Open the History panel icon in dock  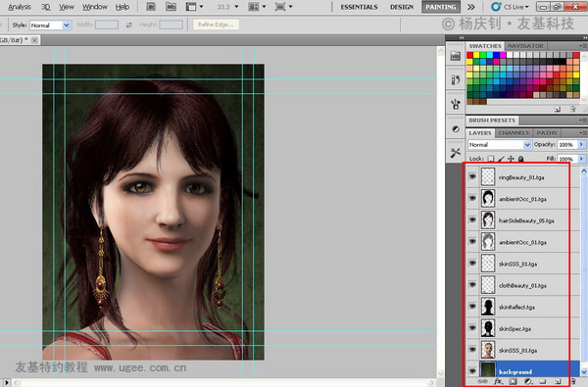point(456,79)
